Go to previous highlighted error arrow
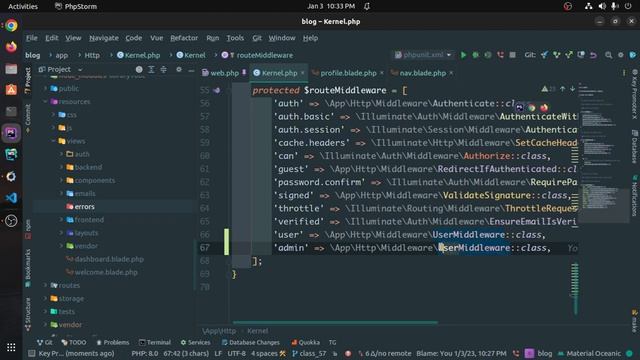The height and width of the screenshot is (360, 640). tap(563, 89)
